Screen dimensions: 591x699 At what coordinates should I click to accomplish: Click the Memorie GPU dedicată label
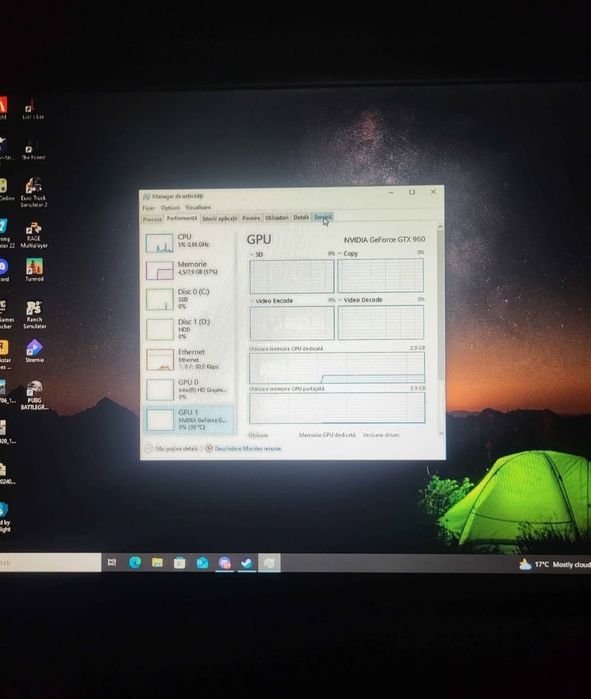[x=327, y=435]
